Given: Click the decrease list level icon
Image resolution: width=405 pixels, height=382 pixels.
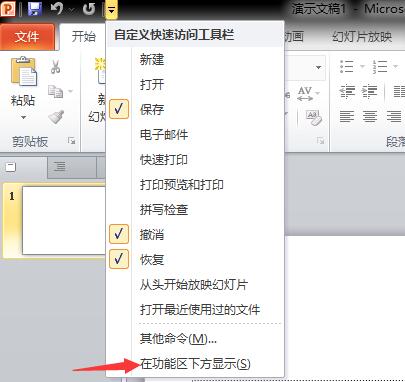Looking at the screenshot, I should [x=347, y=91].
